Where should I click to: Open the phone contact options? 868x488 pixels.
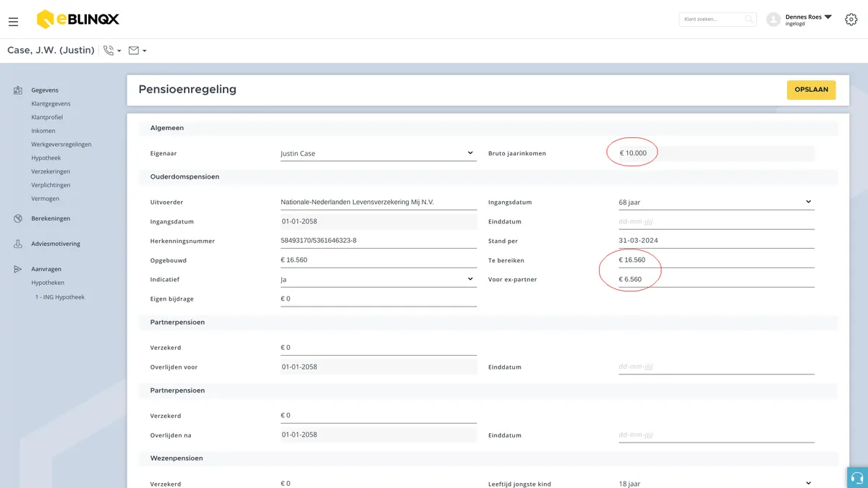112,51
